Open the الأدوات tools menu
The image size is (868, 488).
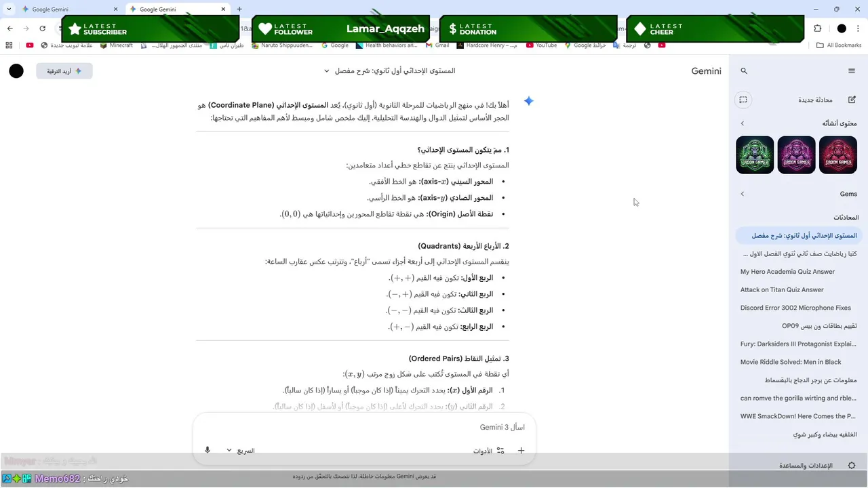(489, 450)
